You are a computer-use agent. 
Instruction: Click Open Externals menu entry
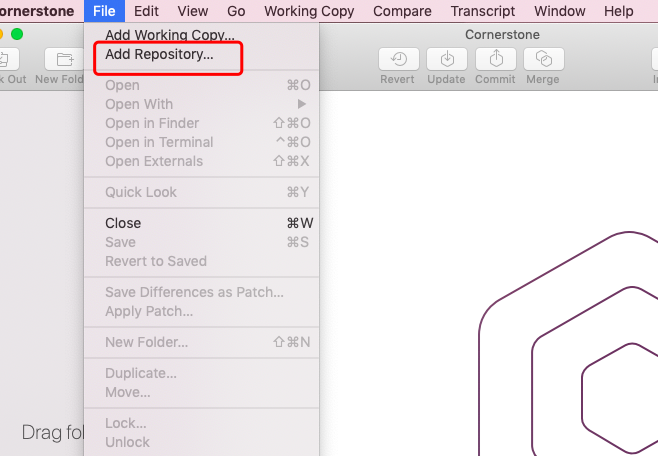pyautogui.click(x=201, y=161)
